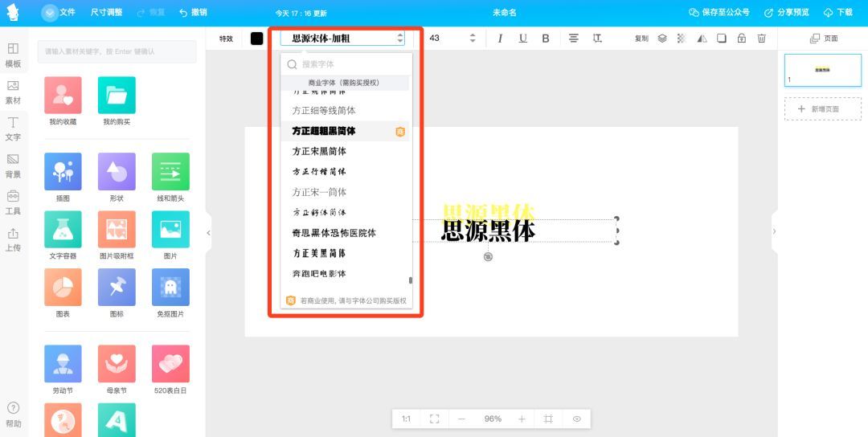Toggle the eye preview icon
The width and height of the screenshot is (868, 437).
(577, 419)
